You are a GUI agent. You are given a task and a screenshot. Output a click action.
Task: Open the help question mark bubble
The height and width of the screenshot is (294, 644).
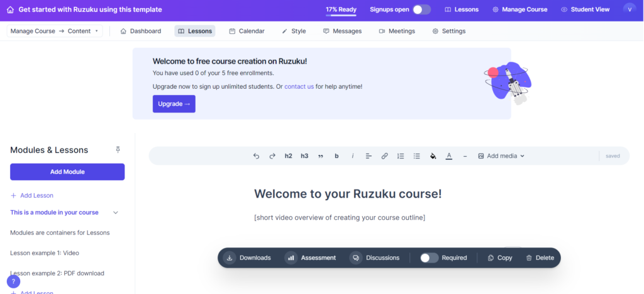point(14,281)
